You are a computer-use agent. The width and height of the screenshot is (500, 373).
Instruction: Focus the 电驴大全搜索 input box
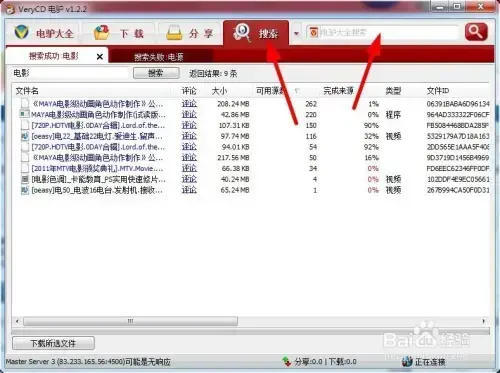pyautogui.click(x=388, y=32)
